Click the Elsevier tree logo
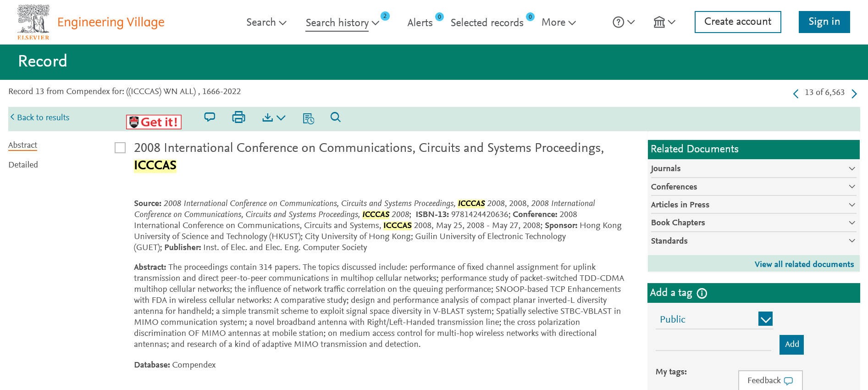This screenshot has width=868, height=390. [x=33, y=22]
